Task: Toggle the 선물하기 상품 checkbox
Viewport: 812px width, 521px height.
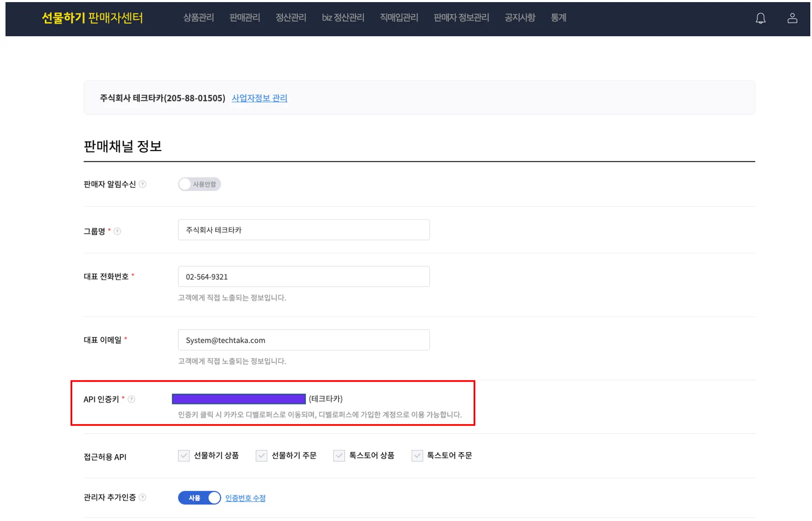Action: click(184, 456)
